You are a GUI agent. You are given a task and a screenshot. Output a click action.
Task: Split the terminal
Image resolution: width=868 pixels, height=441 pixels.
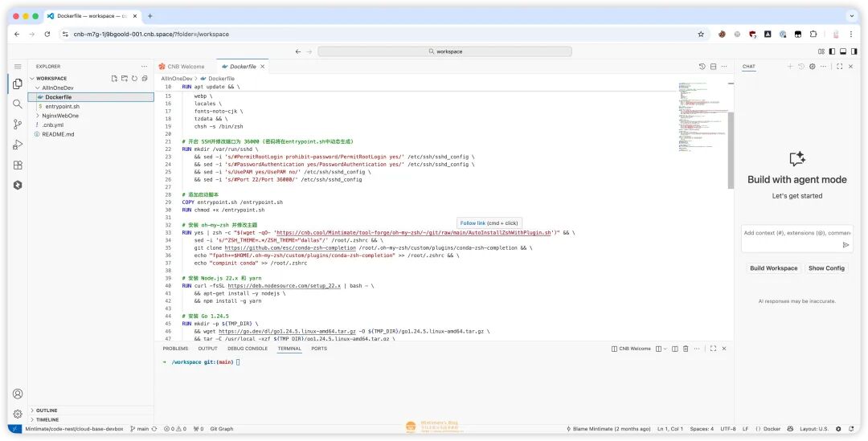coord(675,349)
